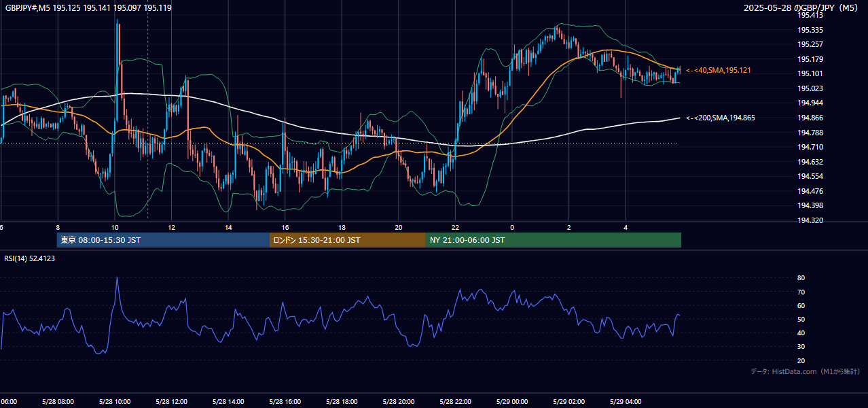Viewport: 868px width, 408px height.
Task: Click price axis value 194.476
Action: pyautogui.click(x=810, y=191)
